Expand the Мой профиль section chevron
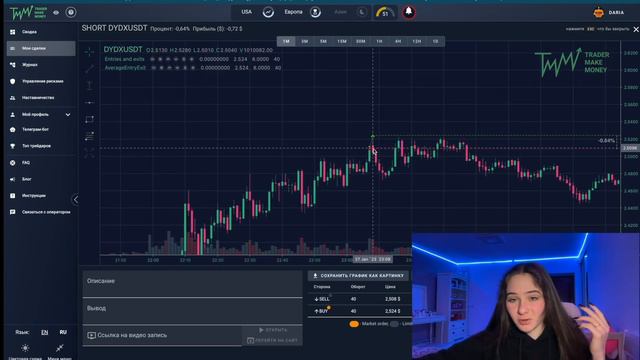 tap(68, 115)
